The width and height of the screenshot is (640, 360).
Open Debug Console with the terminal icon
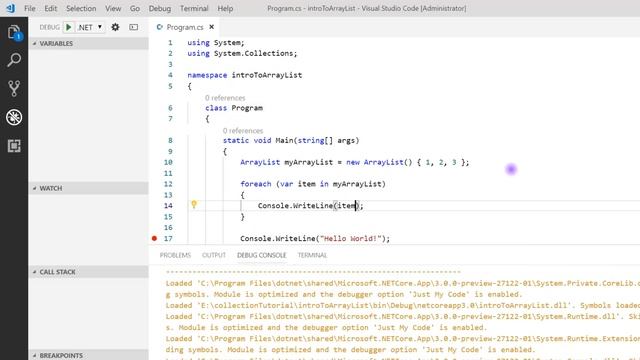point(133,27)
